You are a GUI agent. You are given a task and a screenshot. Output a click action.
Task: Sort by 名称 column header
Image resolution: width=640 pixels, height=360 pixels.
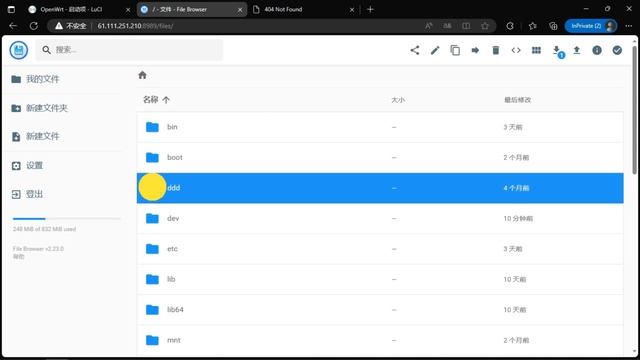pyautogui.click(x=156, y=100)
